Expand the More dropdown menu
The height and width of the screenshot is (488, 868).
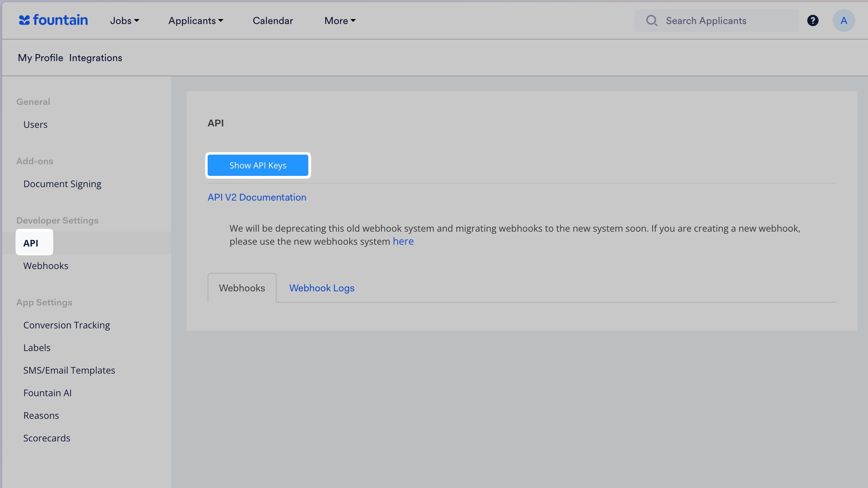[x=340, y=21]
